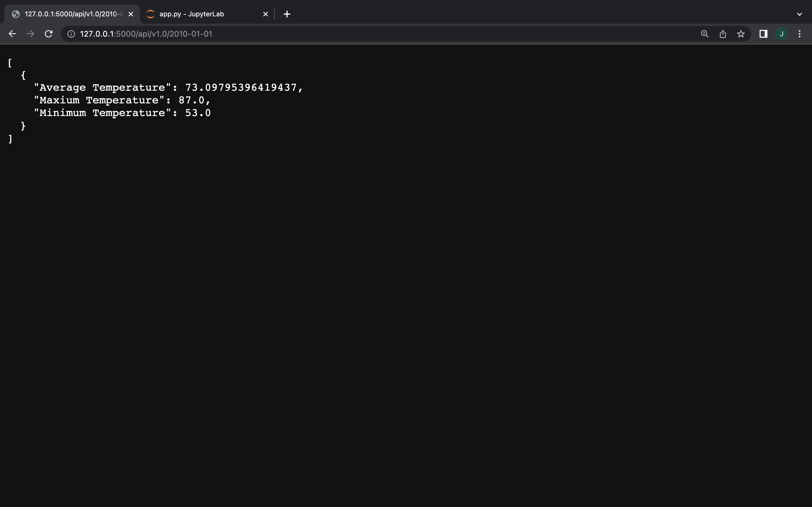The width and height of the screenshot is (812, 507).
Task: Click the Minimum Temperature value 53.0
Action: [198, 113]
